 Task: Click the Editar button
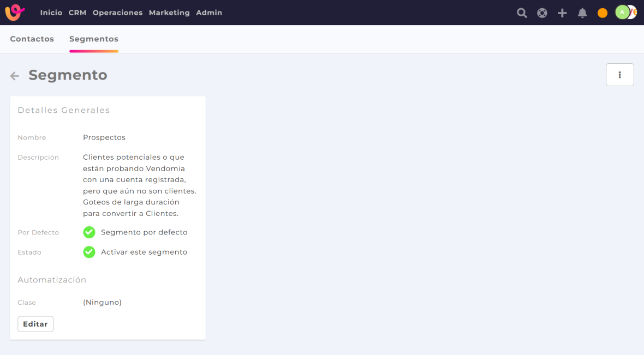coord(35,324)
